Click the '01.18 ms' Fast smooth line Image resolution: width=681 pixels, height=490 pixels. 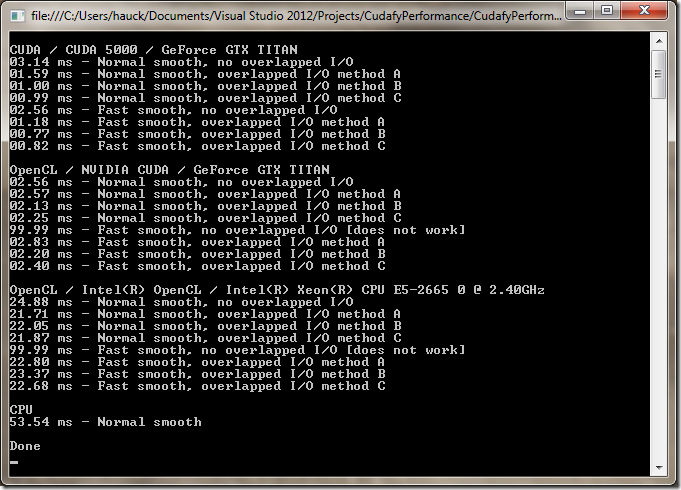(x=198, y=122)
